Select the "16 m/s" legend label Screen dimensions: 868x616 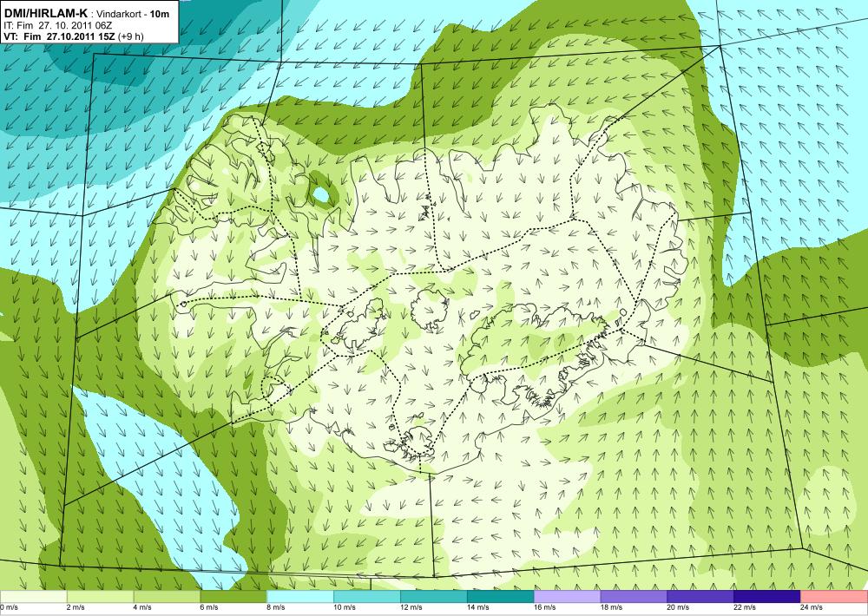(545, 607)
